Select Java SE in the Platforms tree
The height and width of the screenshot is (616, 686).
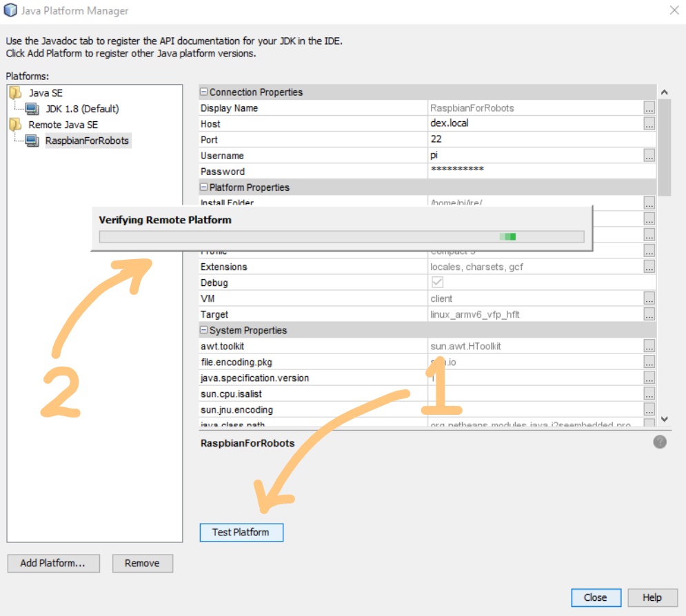[x=46, y=93]
